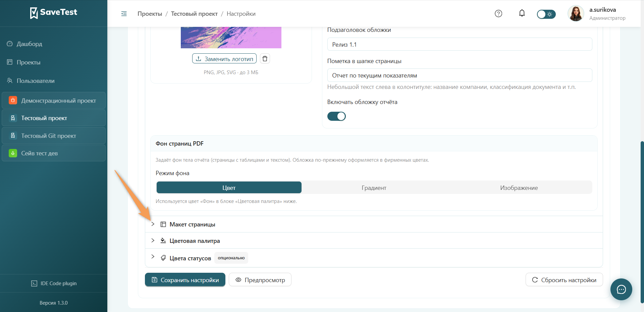The height and width of the screenshot is (312, 644).
Task: Delete logo using the trash icon
Action: coord(265,59)
